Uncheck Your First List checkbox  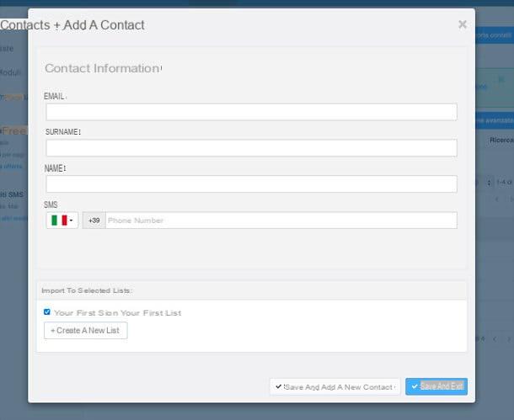click(47, 311)
